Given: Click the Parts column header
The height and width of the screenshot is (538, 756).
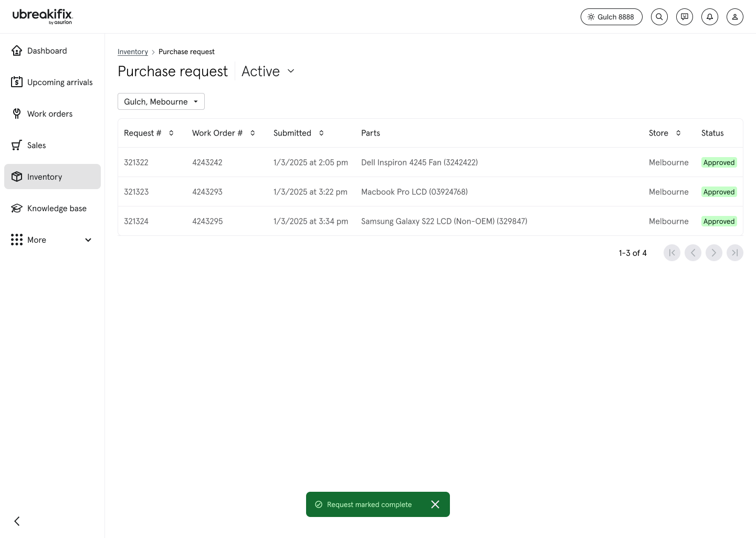Looking at the screenshot, I should [371, 133].
